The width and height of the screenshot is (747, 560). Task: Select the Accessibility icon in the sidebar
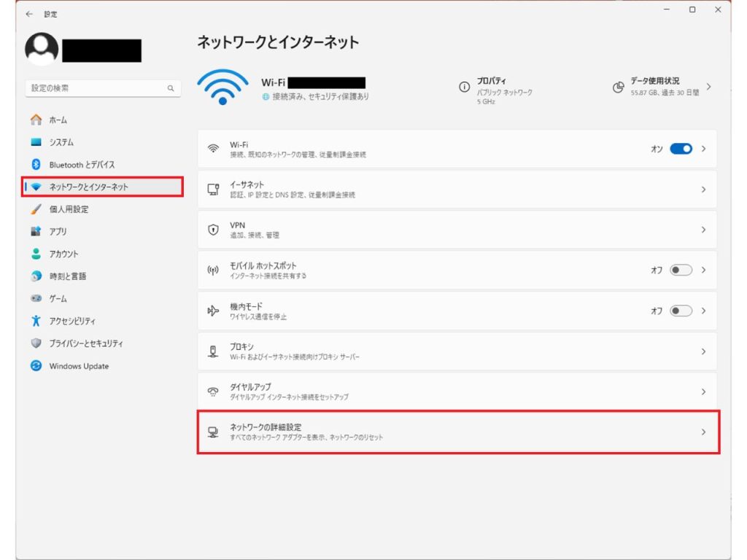36,321
